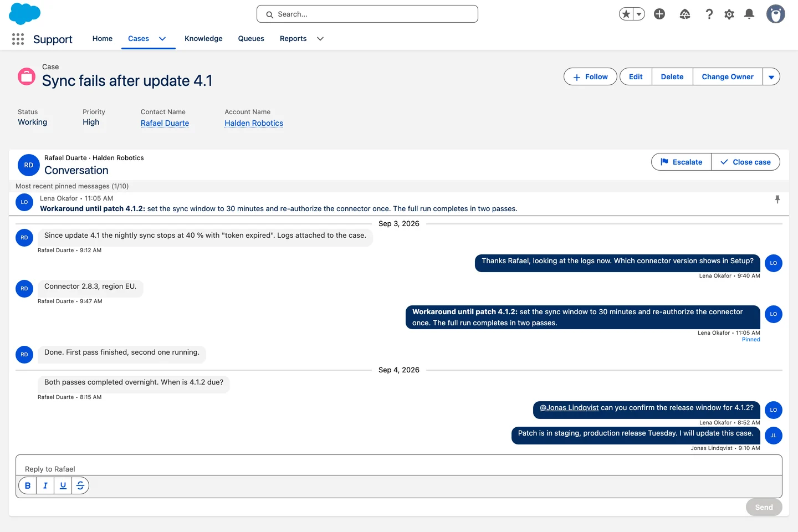Go to the Queues tab
The image size is (798, 532).
(251, 39)
